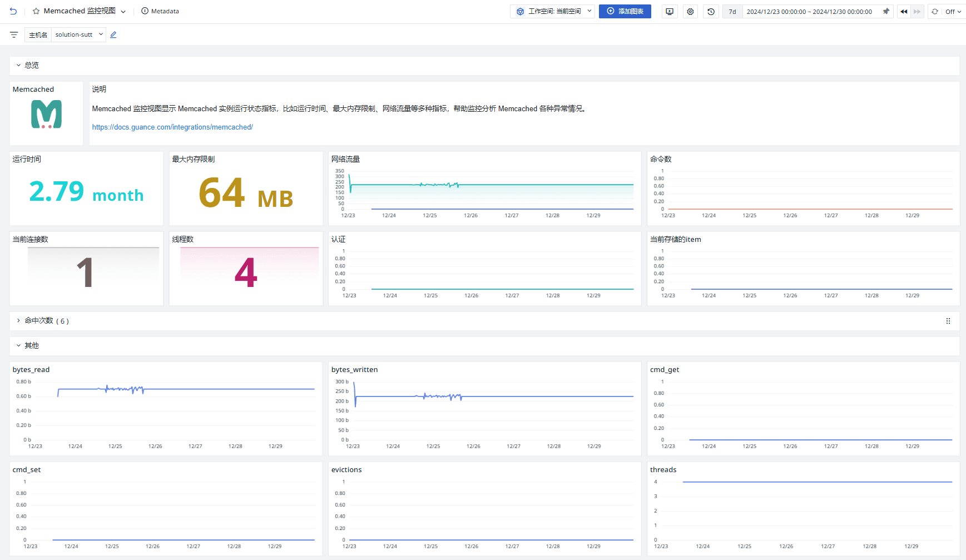Screen dimensions: 966x560
Task: Open the history clock icon
Action: click(x=711, y=11)
